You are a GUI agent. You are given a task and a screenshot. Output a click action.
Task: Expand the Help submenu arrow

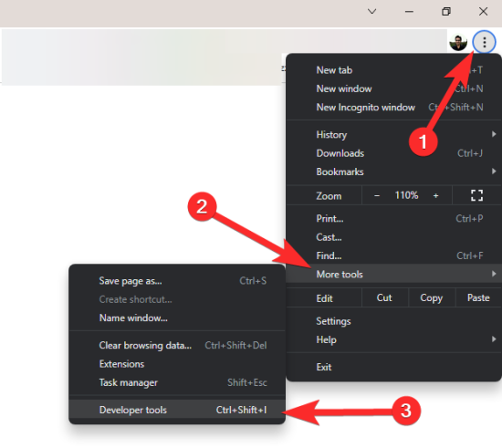point(494,339)
